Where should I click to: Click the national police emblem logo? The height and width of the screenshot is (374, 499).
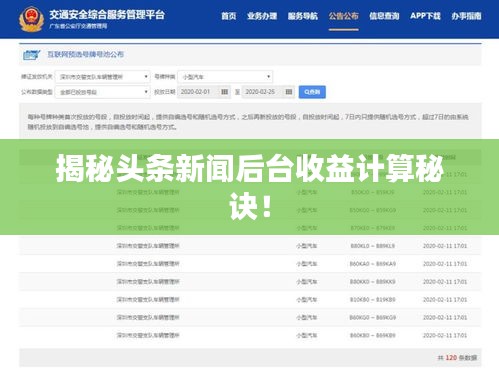(31, 19)
